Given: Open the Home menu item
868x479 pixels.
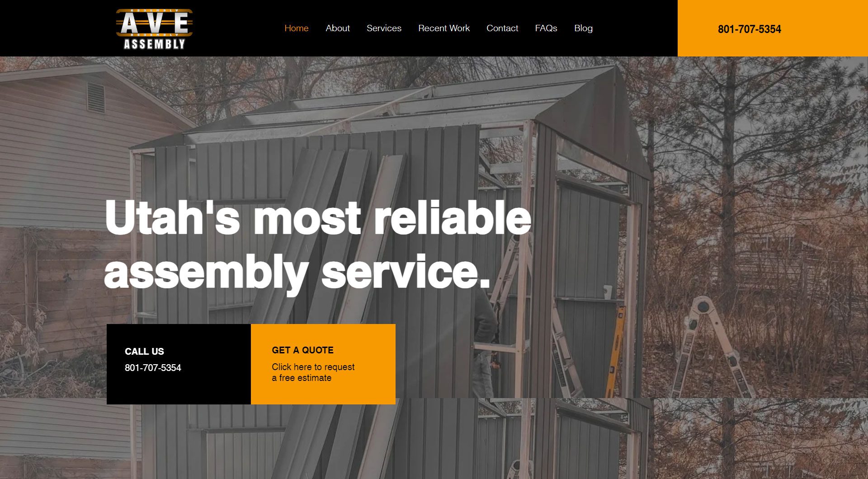Looking at the screenshot, I should 297,28.
